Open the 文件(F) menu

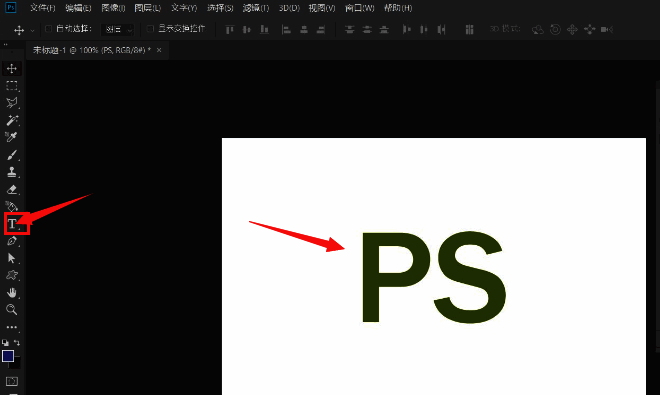click(x=43, y=8)
